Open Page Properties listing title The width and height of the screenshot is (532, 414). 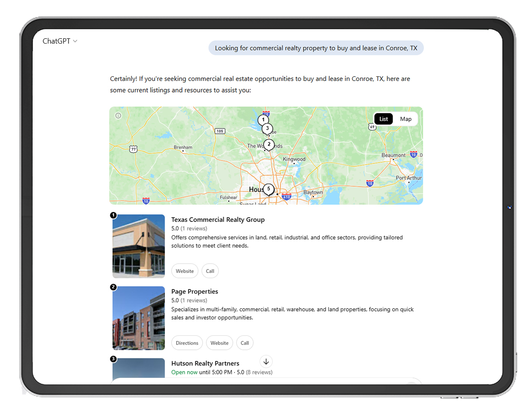[194, 292]
